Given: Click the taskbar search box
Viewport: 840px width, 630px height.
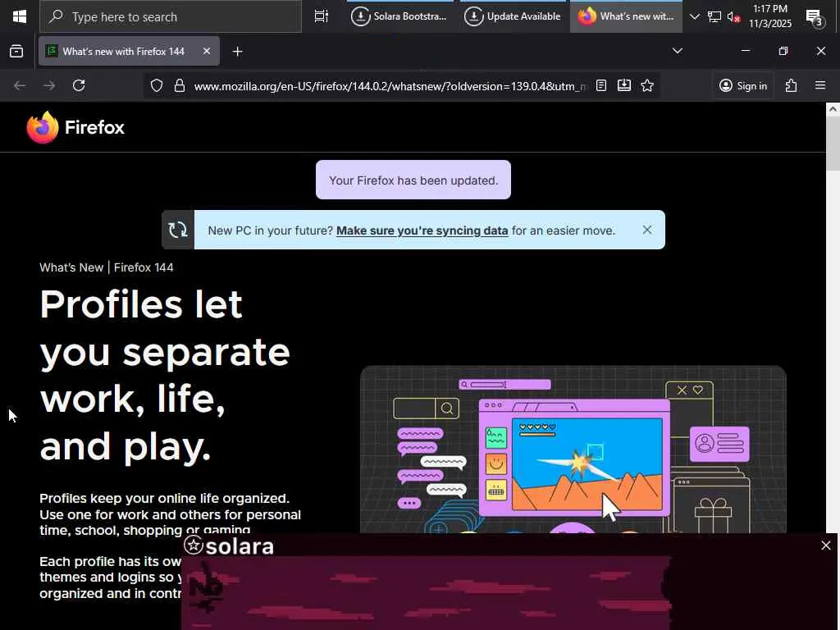Looking at the screenshot, I should (171, 16).
